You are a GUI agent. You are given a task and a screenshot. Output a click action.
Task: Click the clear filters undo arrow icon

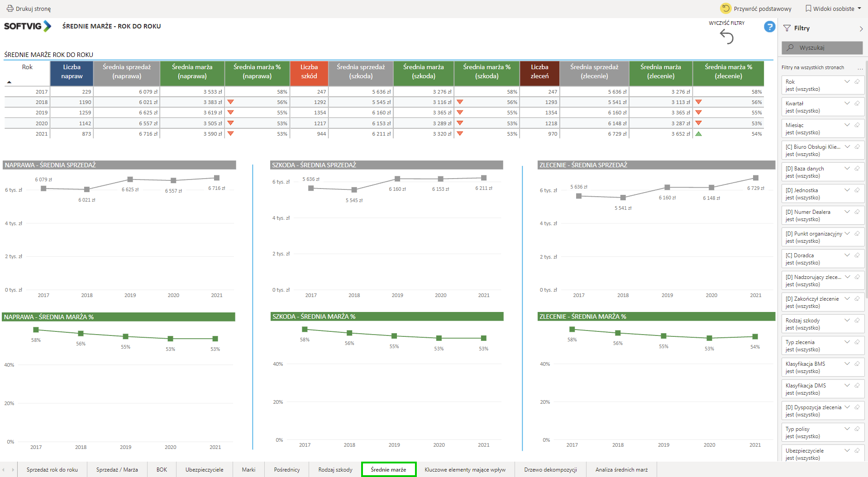tap(726, 37)
